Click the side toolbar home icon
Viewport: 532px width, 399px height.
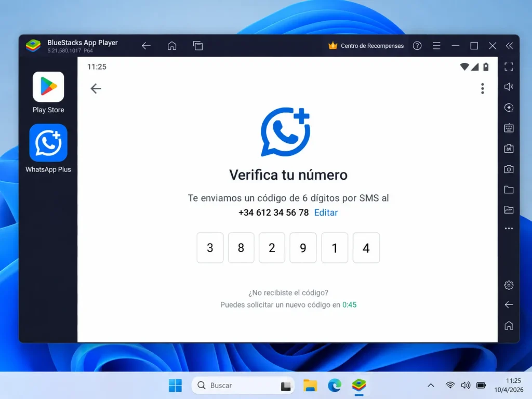(x=509, y=325)
